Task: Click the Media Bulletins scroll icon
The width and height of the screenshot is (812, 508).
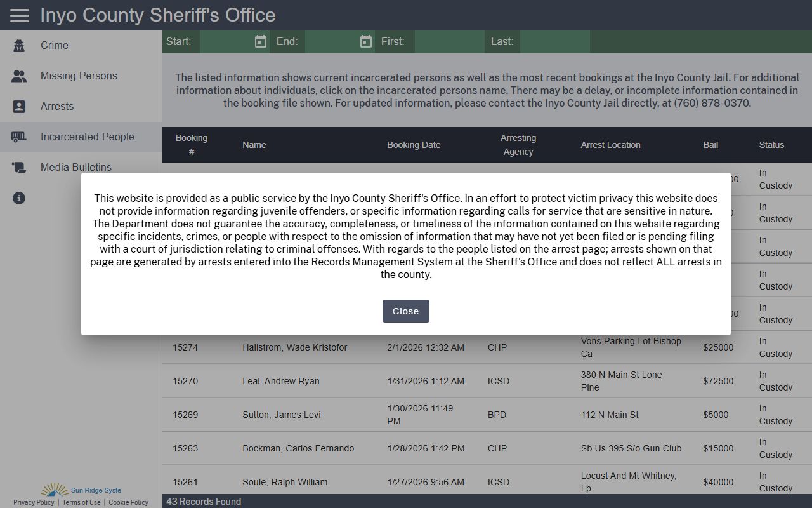Action: (19, 168)
